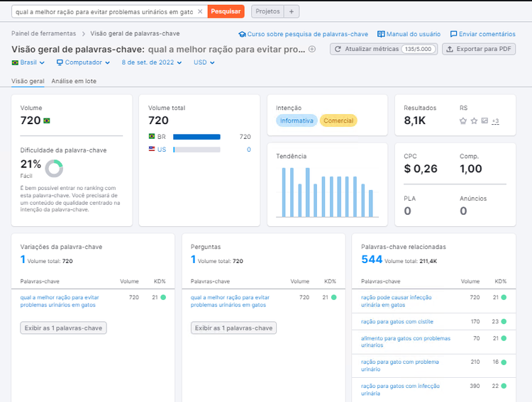Open keyword in Variações da palavra-chave list
This screenshot has height=402, width=532.
(x=60, y=301)
